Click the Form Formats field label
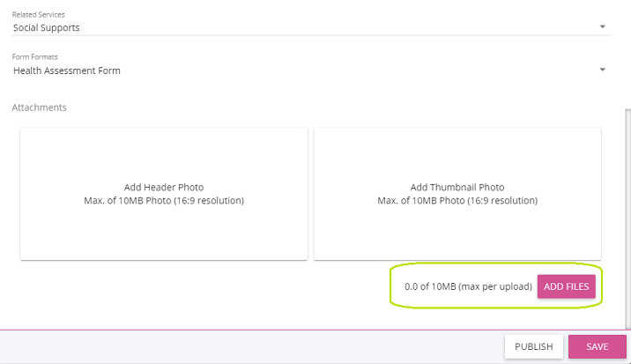 click(x=36, y=57)
